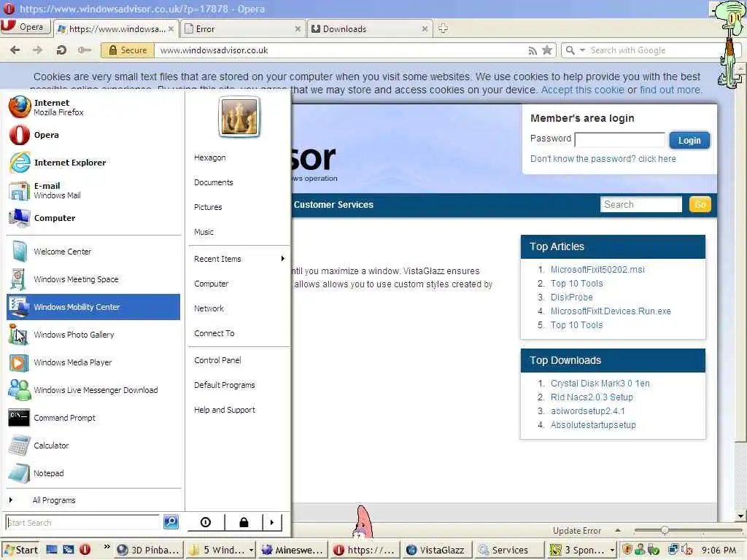Click the RSS feed icon in address bar
Image resolution: width=747 pixels, height=560 pixels.
click(x=533, y=50)
